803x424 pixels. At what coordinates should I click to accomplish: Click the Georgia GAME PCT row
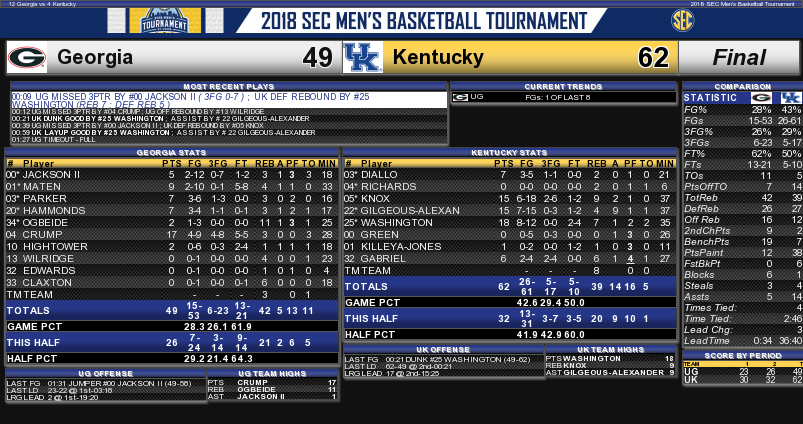(172, 326)
